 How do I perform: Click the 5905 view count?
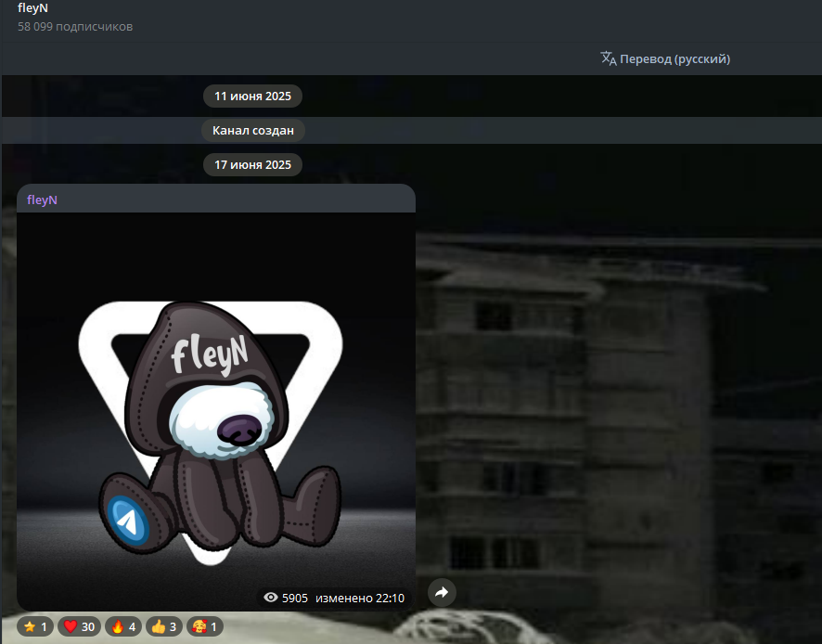[x=295, y=598]
